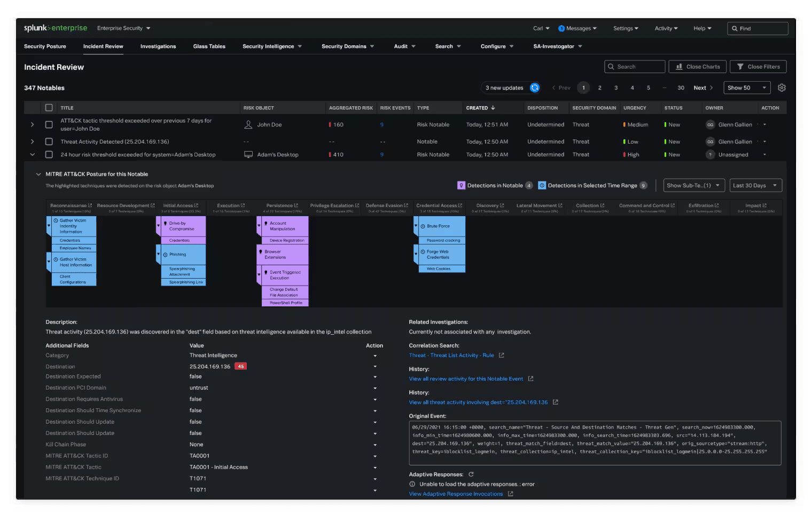Check the box for John Doe notable

(x=49, y=125)
